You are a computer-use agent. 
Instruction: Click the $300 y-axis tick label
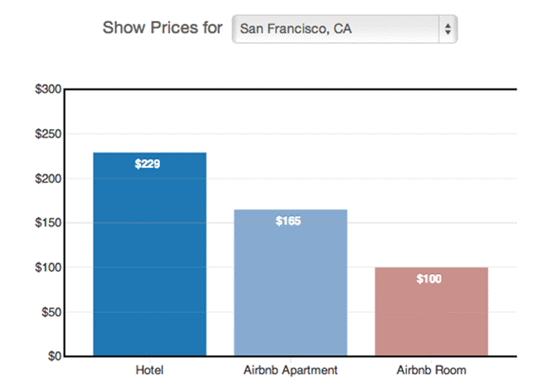48,89
